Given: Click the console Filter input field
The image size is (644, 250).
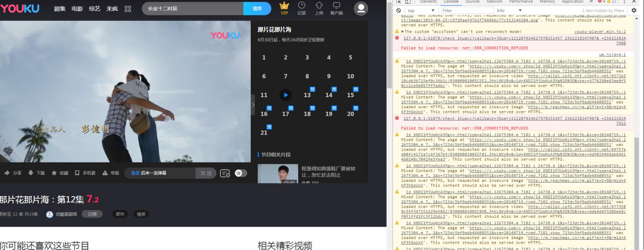Looking at the screenshot, I should (x=467, y=11).
